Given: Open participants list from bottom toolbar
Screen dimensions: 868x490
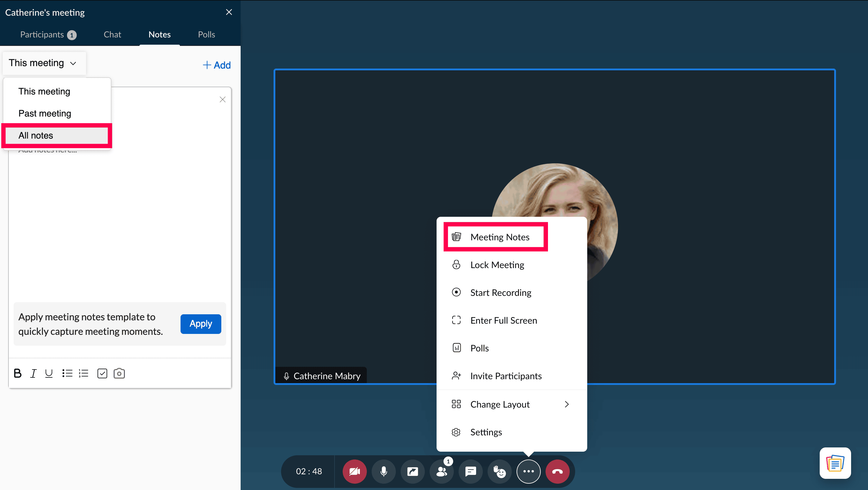Looking at the screenshot, I should (441, 471).
